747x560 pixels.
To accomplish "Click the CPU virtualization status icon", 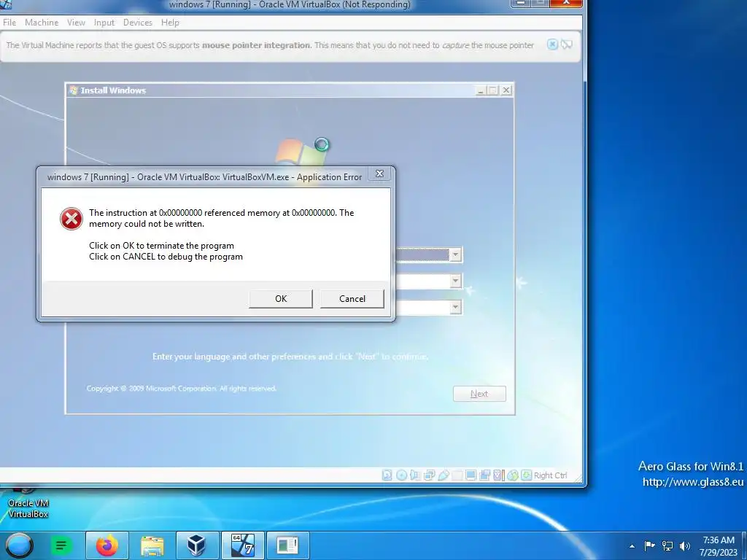I will (498, 475).
